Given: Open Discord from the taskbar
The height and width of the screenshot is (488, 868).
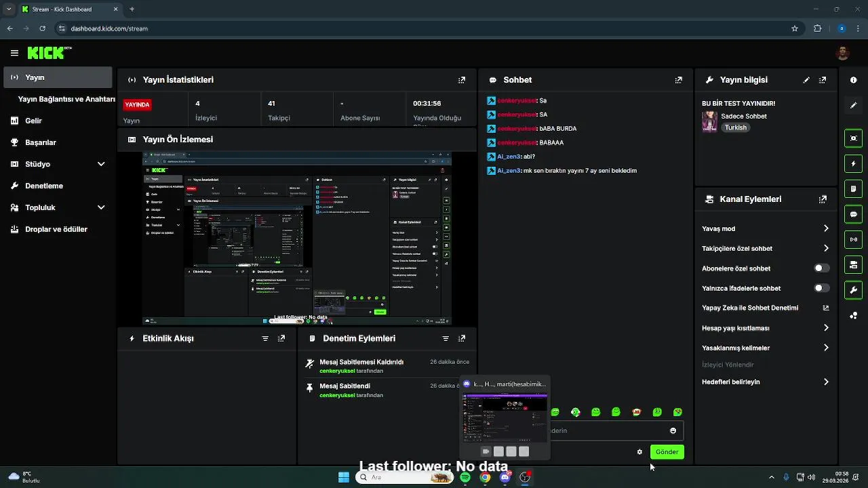Looking at the screenshot, I should click(505, 477).
